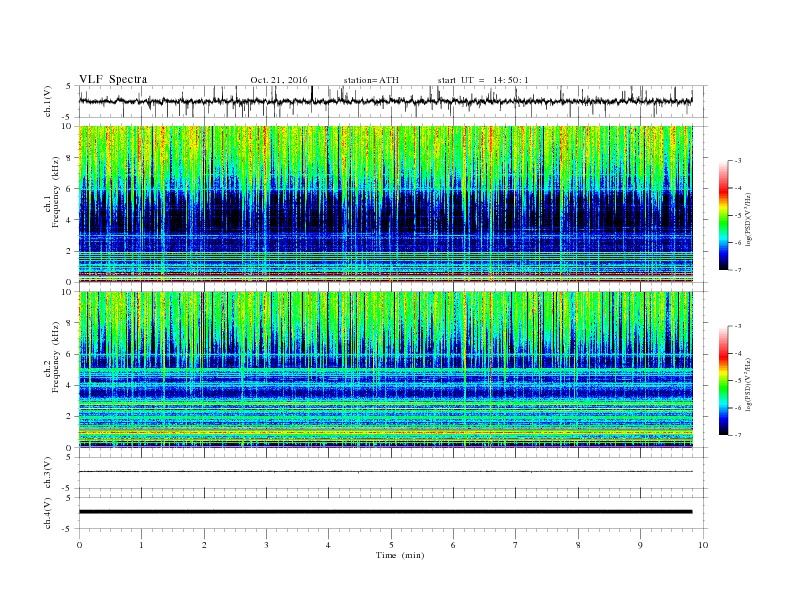Click the ch.1 spectrogram panel

click(x=385, y=204)
